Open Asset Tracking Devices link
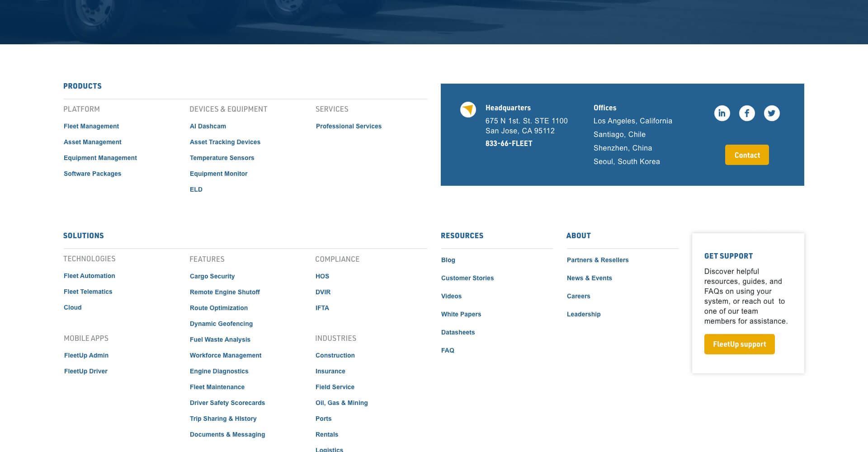The height and width of the screenshot is (452, 868). (225, 142)
